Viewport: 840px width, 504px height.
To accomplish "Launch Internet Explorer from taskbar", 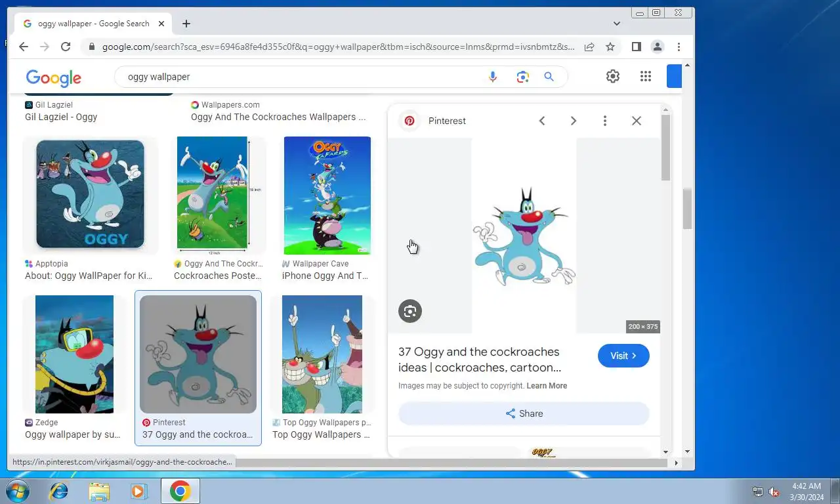I will 59,491.
